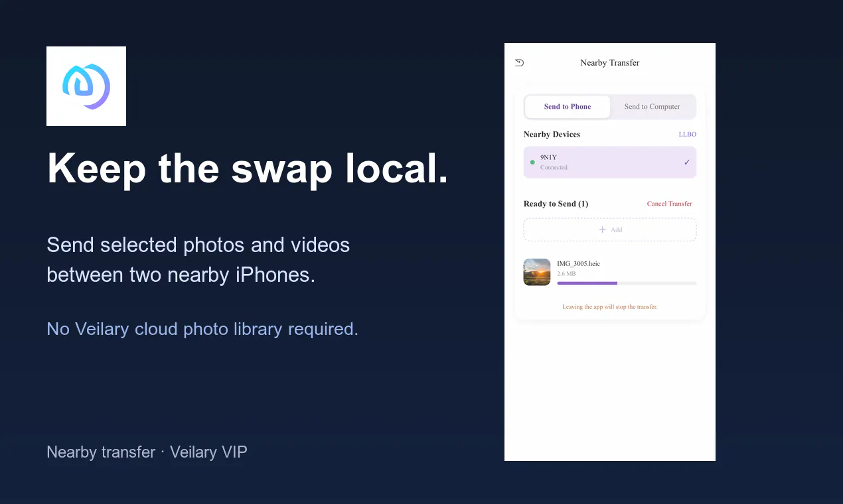Click the IMG_3005.heic transfer progress bar
This screenshot has width=843, height=504.
[627, 283]
